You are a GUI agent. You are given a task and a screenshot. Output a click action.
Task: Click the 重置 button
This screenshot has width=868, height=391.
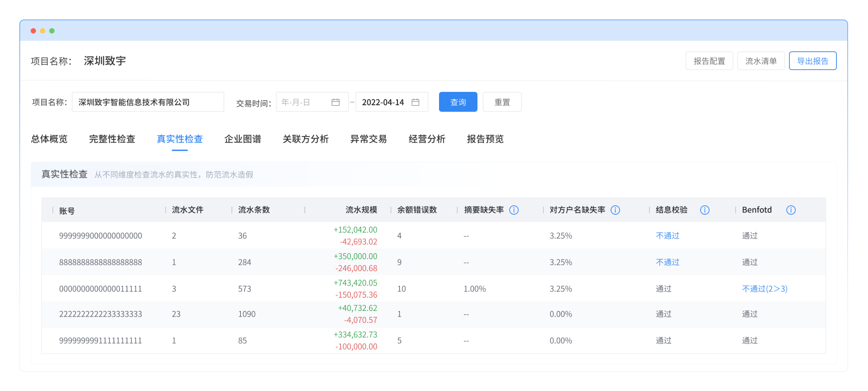pos(502,102)
